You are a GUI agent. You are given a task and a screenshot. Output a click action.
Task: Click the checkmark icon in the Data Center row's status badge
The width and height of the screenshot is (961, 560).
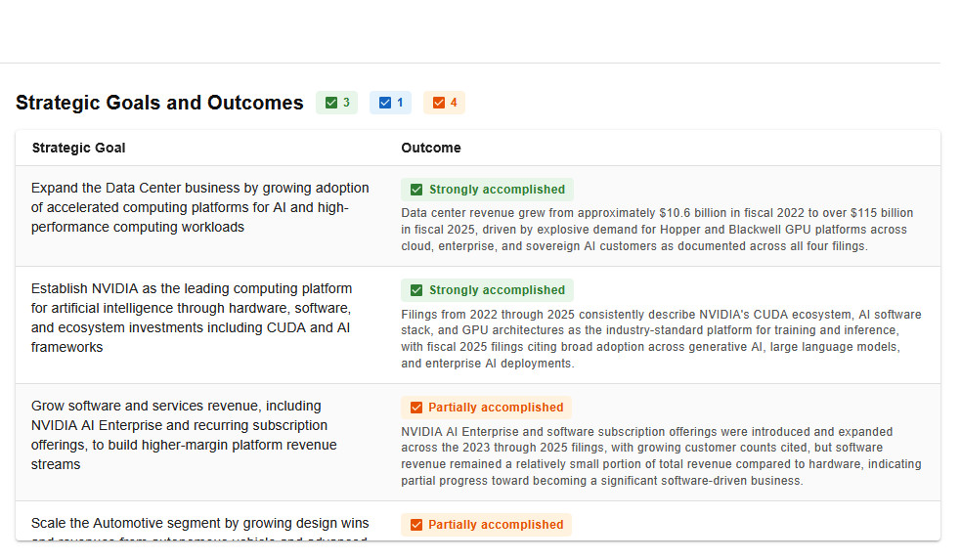click(416, 190)
